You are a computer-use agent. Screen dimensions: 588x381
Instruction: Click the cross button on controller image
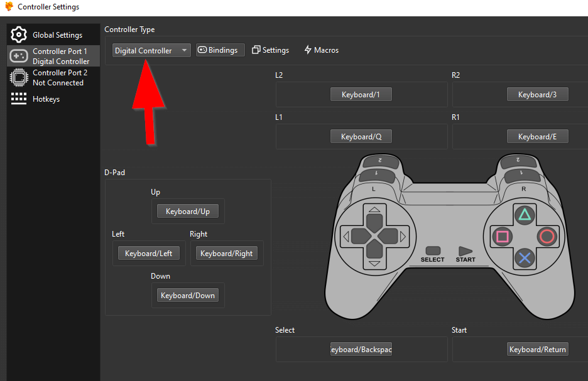point(525,258)
